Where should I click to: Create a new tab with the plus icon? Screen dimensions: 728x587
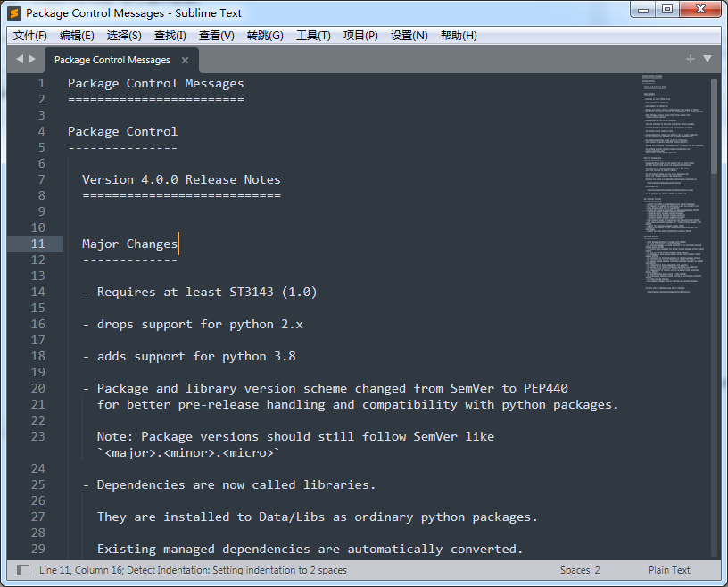click(690, 58)
